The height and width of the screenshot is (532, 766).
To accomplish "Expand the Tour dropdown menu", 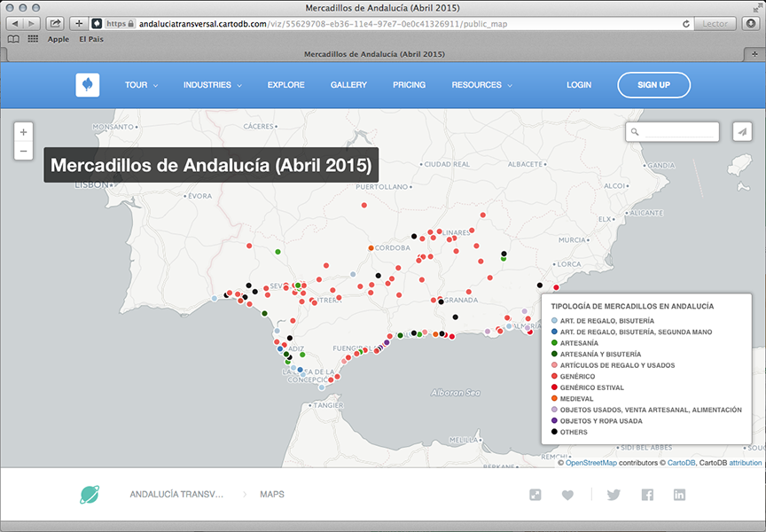I will pos(141,85).
